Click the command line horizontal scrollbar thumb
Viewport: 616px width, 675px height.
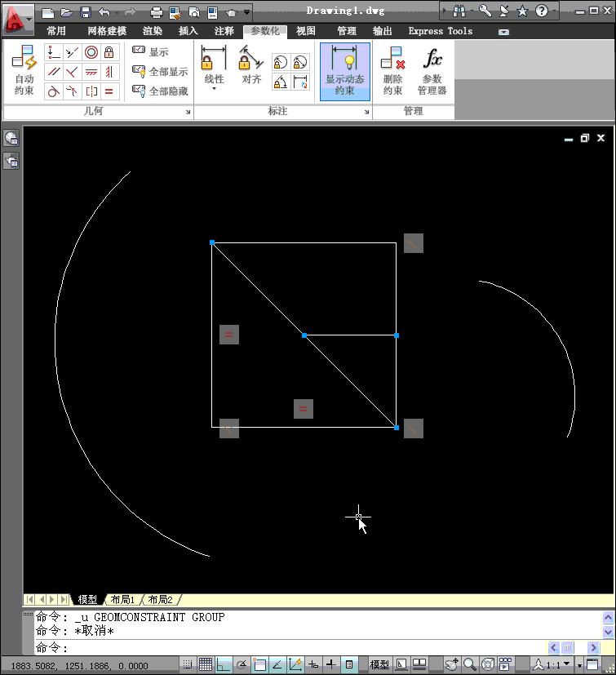coord(568,647)
